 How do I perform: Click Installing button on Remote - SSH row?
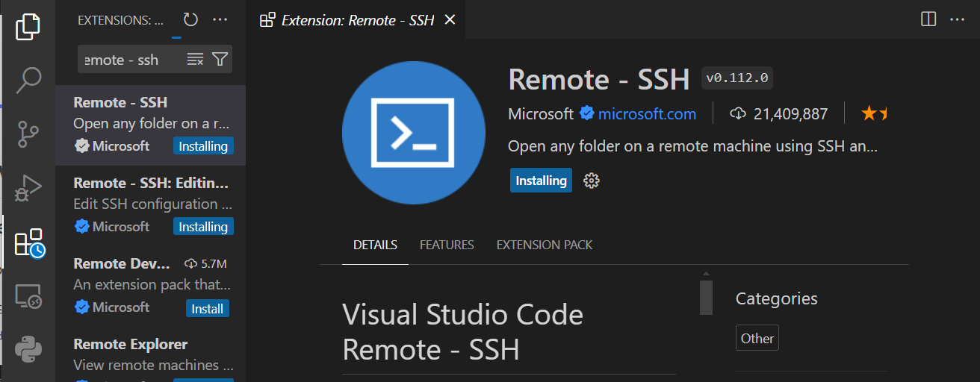(203, 146)
